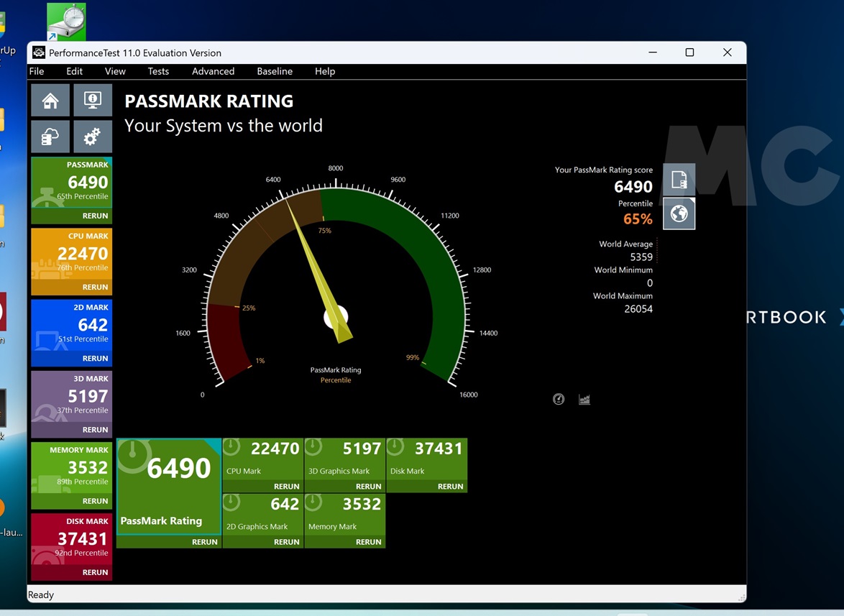Click the Home icon in sidebar
Viewport: 844px width, 616px height.
point(50,101)
